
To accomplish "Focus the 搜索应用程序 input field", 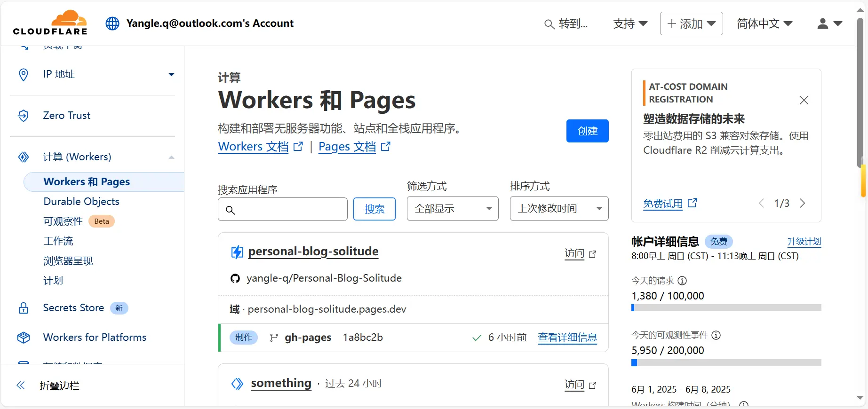I will pyautogui.click(x=282, y=209).
